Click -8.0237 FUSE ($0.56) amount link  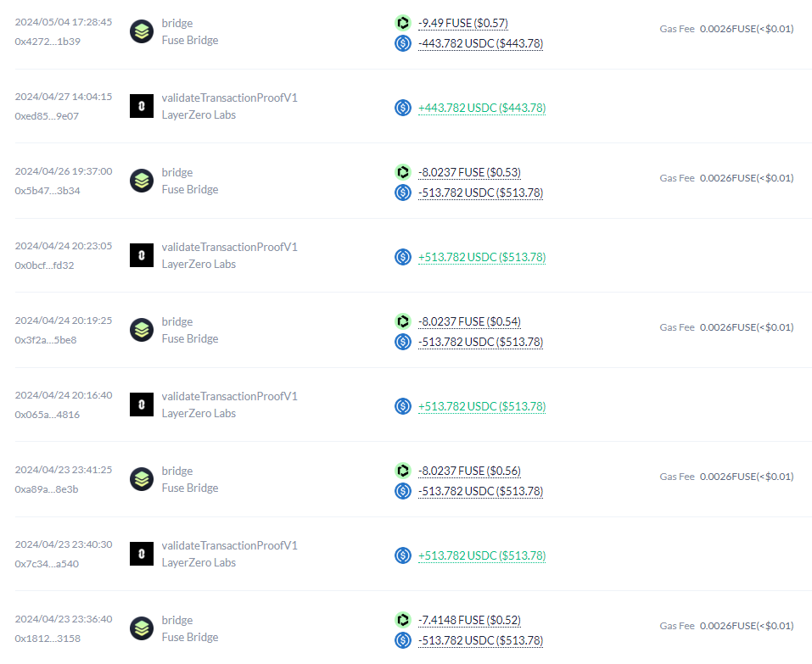(x=469, y=471)
